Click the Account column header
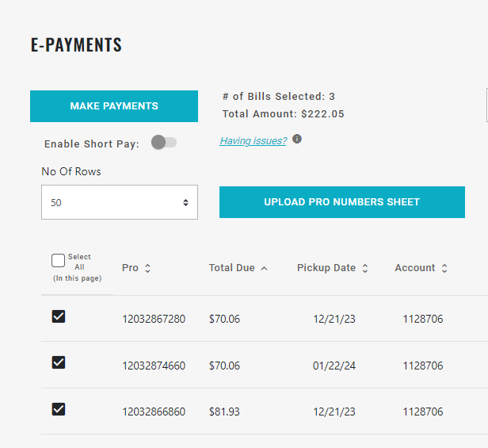This screenshot has height=448, width=488. click(x=415, y=268)
